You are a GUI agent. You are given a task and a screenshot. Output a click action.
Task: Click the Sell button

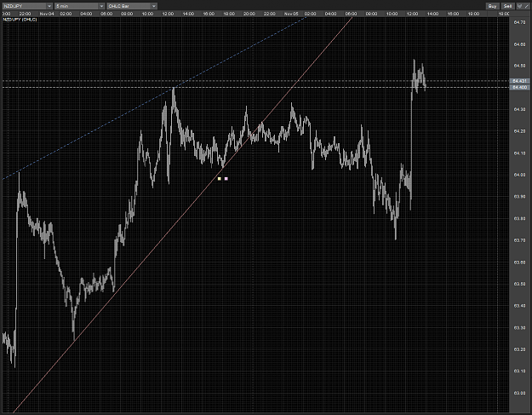pos(507,6)
